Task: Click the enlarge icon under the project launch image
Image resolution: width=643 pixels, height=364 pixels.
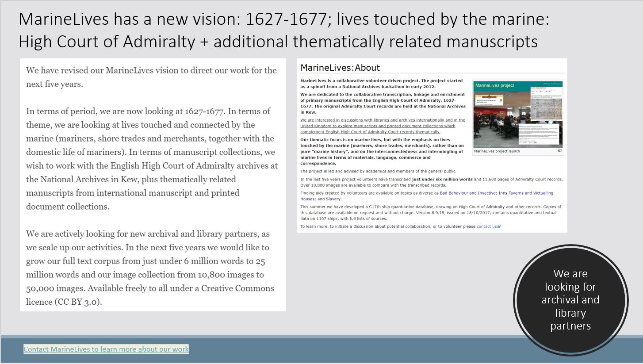Action: pyautogui.click(x=559, y=151)
